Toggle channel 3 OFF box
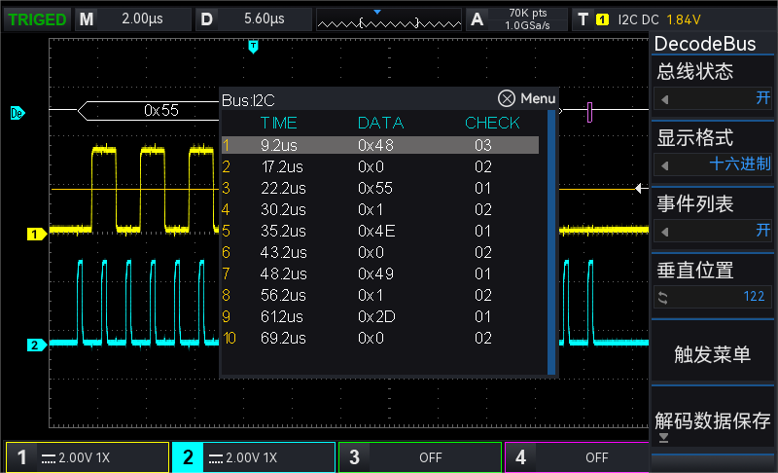 pos(419,457)
